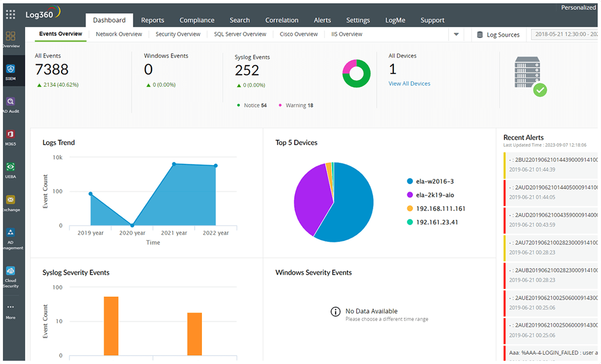Click the View All Devices link
This screenshot has height=364, width=601.
pos(409,84)
